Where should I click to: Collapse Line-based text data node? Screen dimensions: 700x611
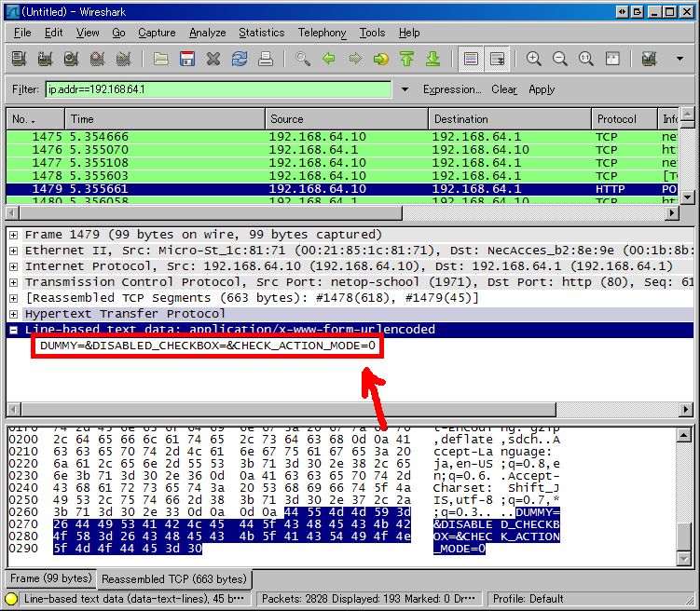14,330
